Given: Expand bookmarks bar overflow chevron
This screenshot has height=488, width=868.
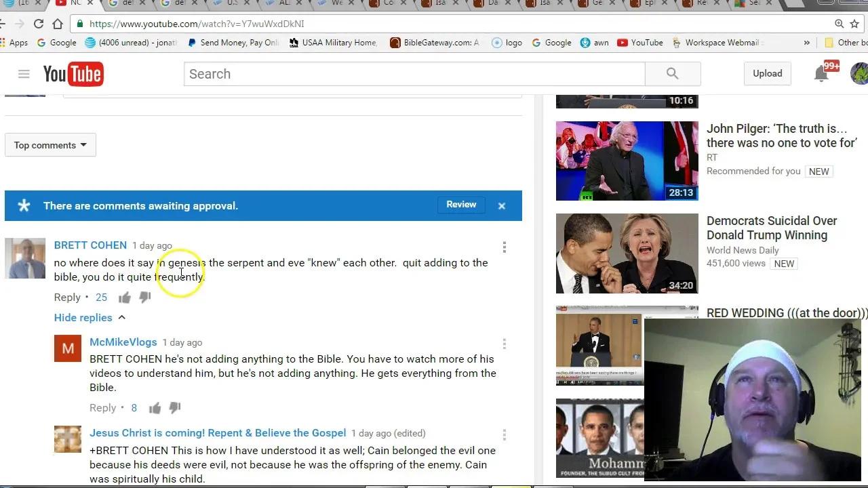Looking at the screenshot, I should click(x=806, y=43).
